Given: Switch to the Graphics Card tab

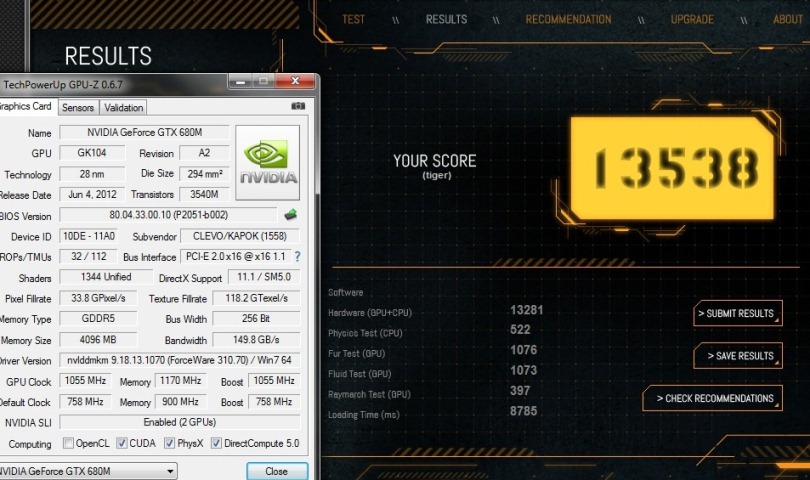Looking at the screenshot, I should [27, 106].
